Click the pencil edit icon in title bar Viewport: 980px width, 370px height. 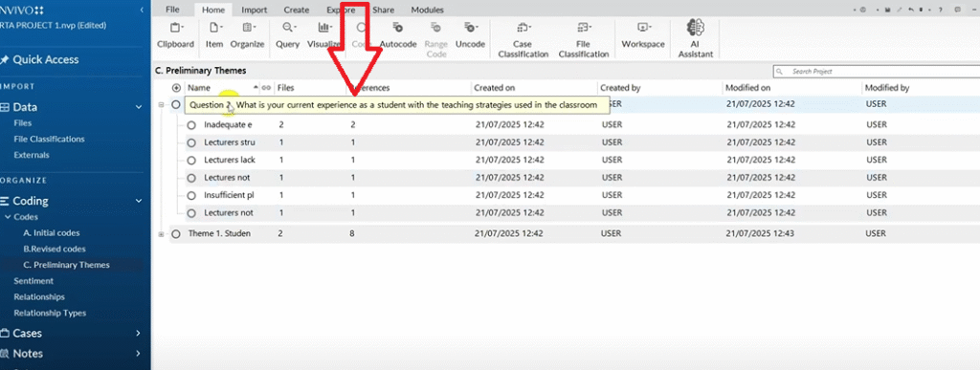tap(900, 10)
